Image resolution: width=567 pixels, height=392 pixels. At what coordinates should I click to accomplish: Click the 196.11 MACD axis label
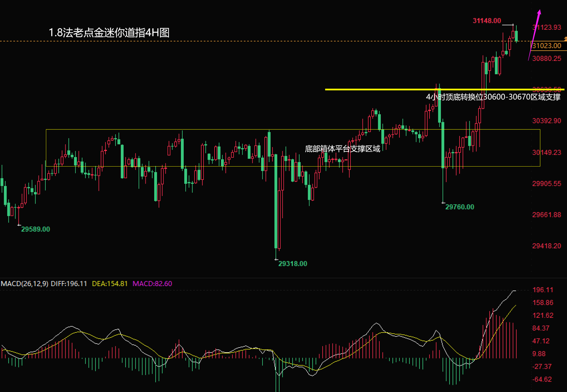(x=543, y=290)
